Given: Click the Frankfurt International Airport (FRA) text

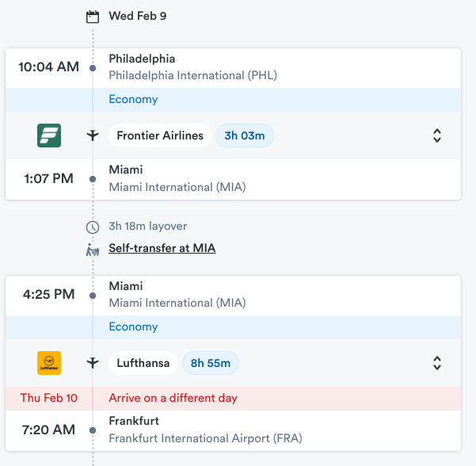Looking at the screenshot, I should [205, 438].
